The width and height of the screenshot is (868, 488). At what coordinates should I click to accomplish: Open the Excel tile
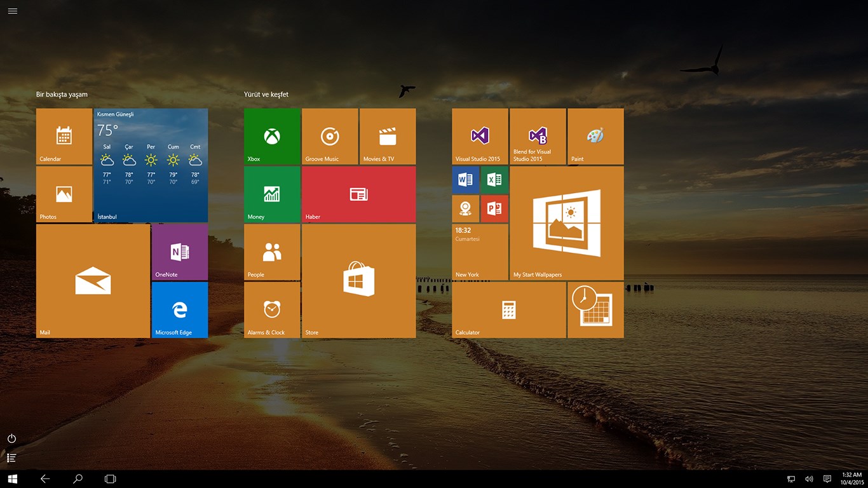pos(494,179)
